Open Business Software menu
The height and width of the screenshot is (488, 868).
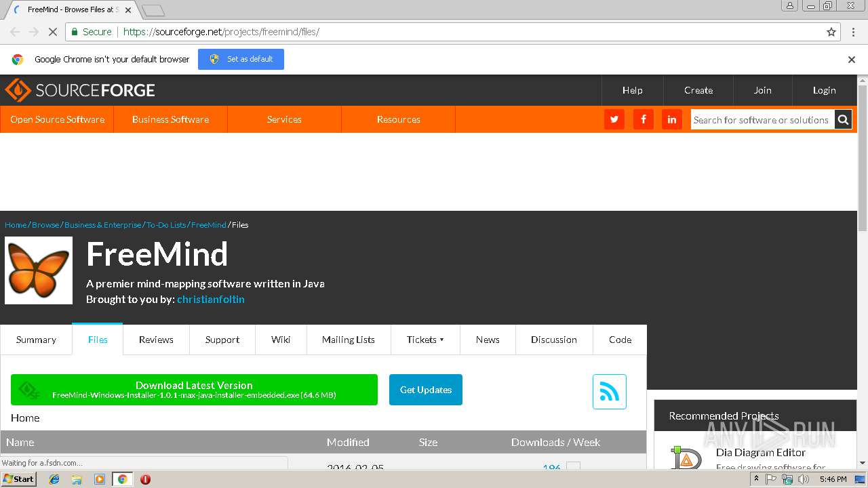click(x=170, y=119)
